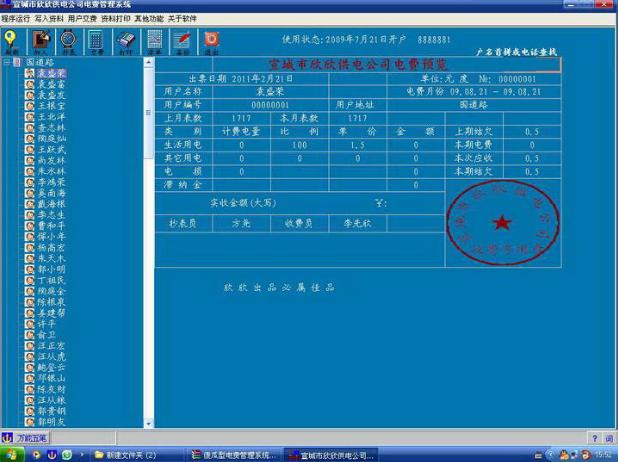618x462 pixels.
Task: Click the pen-and-paper entry toolbar icon
Action: (x=40, y=40)
